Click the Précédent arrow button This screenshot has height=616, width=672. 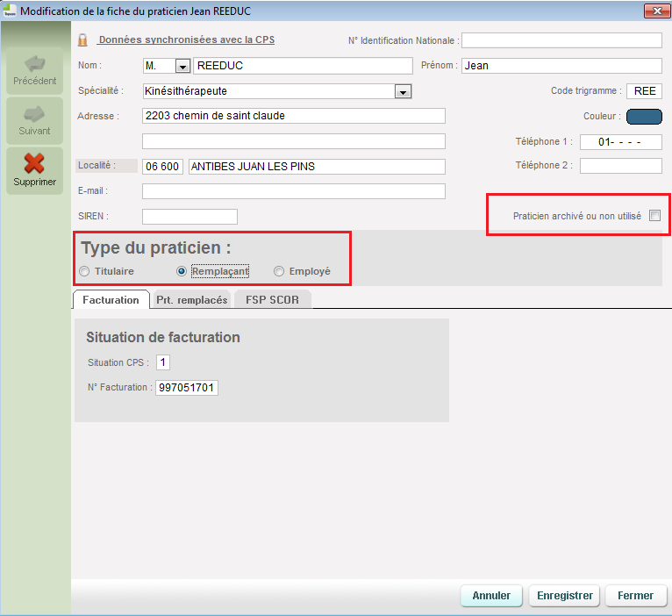point(35,71)
